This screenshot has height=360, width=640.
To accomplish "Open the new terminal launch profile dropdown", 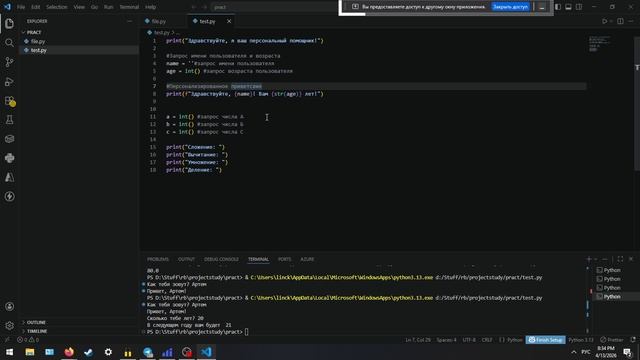I will (x=596, y=259).
